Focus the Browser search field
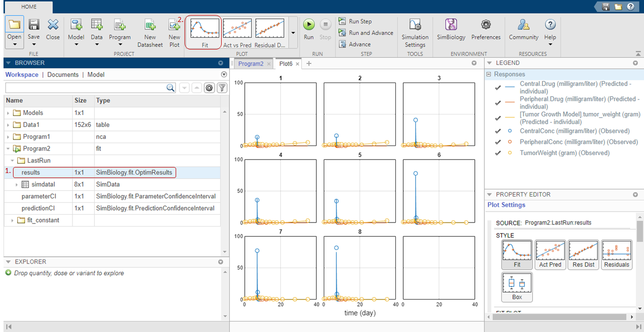This screenshot has width=644, height=332. coord(86,87)
